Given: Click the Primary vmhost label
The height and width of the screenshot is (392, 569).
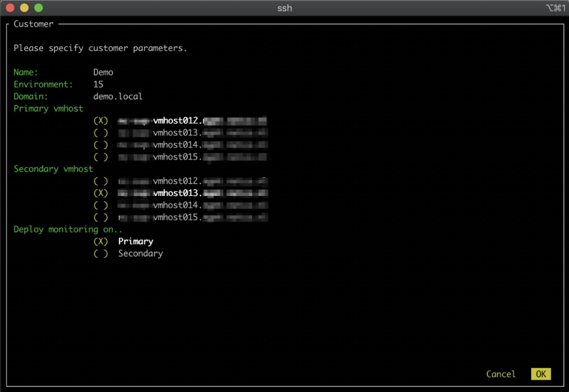Looking at the screenshot, I should pyautogui.click(x=48, y=108).
